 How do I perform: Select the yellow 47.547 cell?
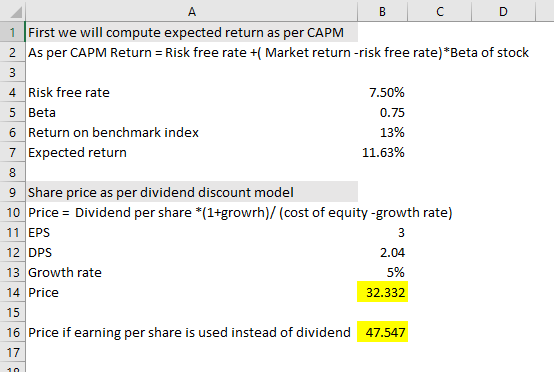pyautogui.click(x=383, y=332)
